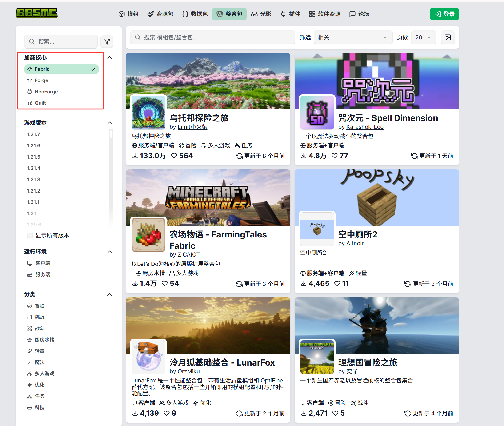This screenshot has width=504, height=426.
Task: Click the BBSMC logo
Action: tap(37, 13)
